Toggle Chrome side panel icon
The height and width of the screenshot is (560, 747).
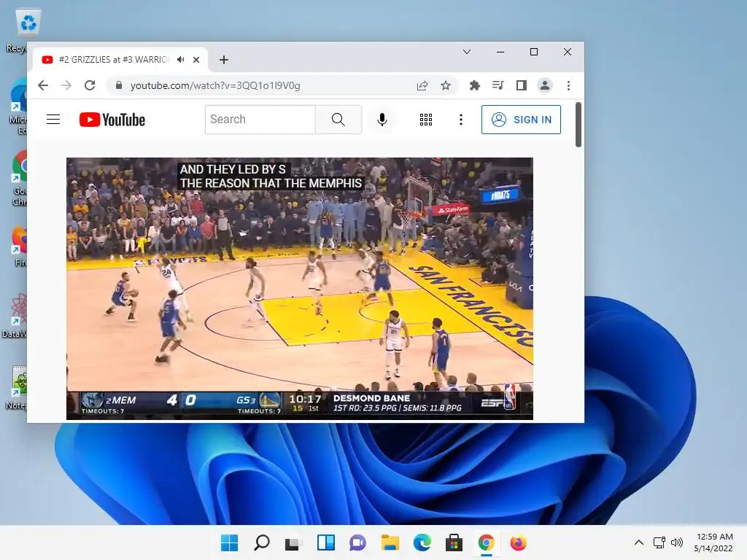pos(521,86)
